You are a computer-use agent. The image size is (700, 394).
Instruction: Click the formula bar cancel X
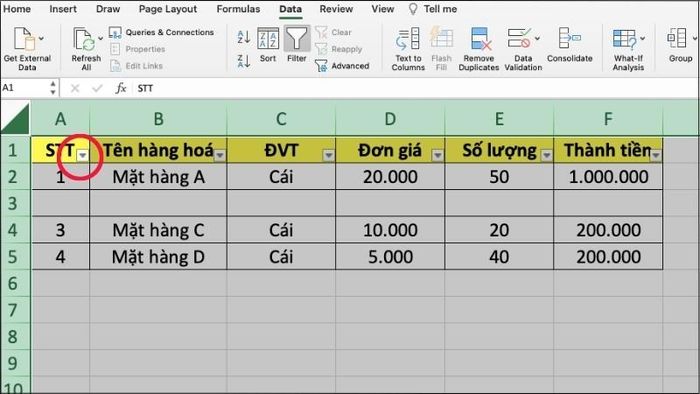75,88
